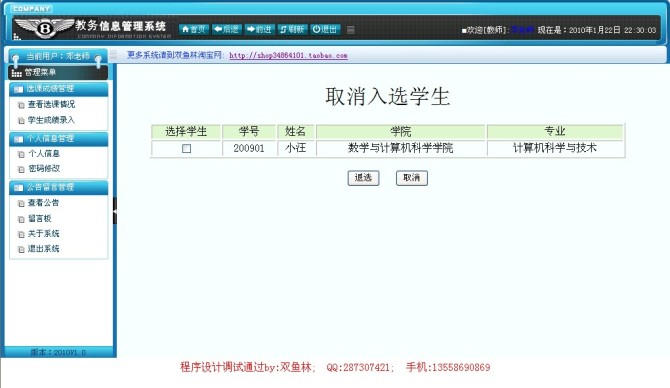Open 查看选课情况 in sidebar
This screenshot has width=670, height=388.
(51, 104)
